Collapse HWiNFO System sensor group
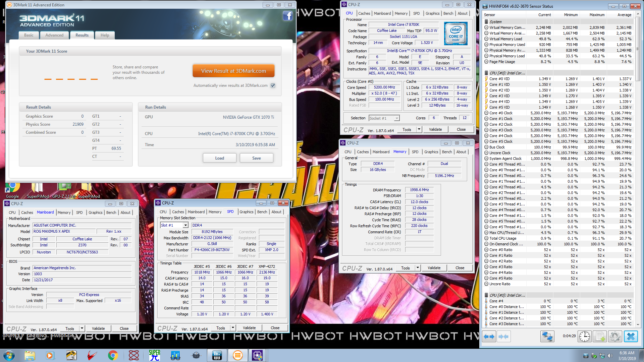Image resolution: width=644 pixels, height=362 pixels. pos(486,22)
